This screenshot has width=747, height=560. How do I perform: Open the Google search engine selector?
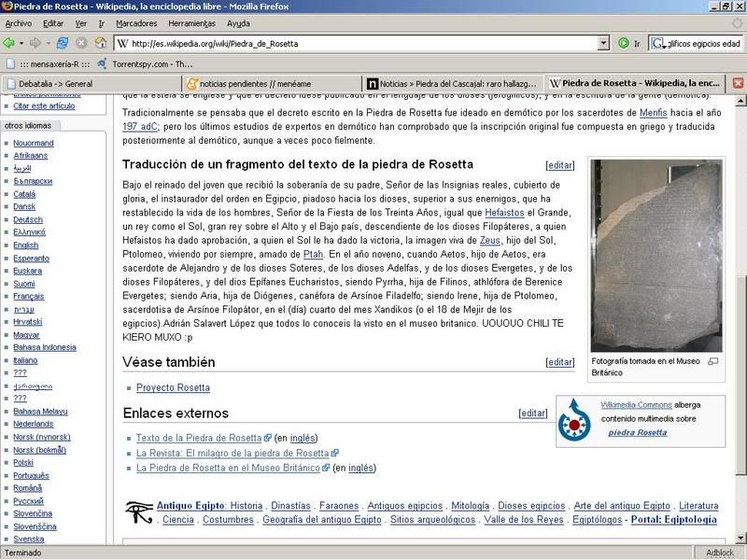pyautogui.click(x=658, y=43)
